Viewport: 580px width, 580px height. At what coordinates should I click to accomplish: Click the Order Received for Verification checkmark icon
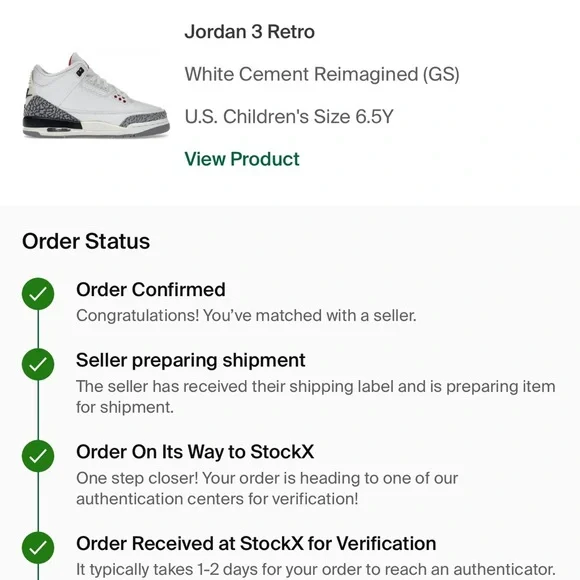point(38,548)
